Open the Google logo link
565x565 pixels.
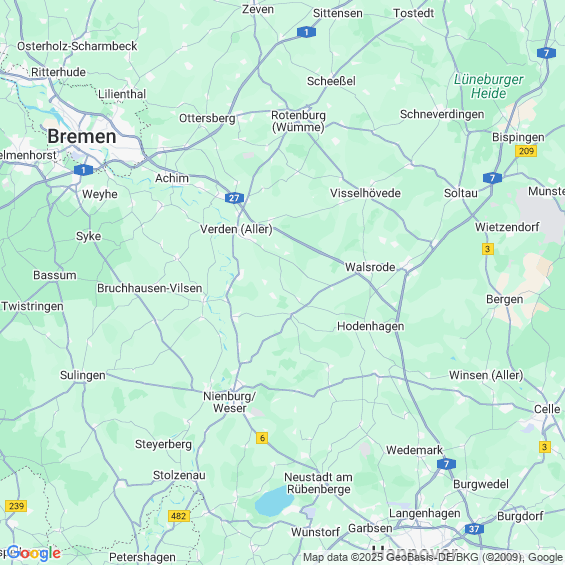click(33, 553)
